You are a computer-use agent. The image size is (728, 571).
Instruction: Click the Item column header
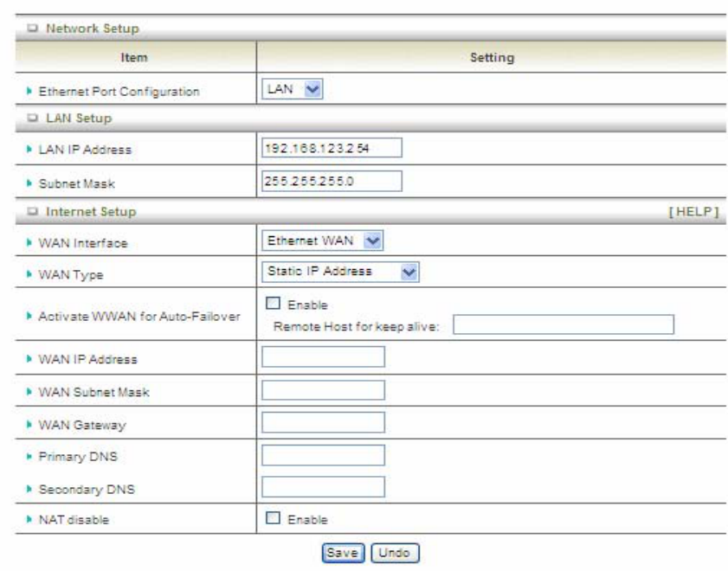(x=134, y=57)
